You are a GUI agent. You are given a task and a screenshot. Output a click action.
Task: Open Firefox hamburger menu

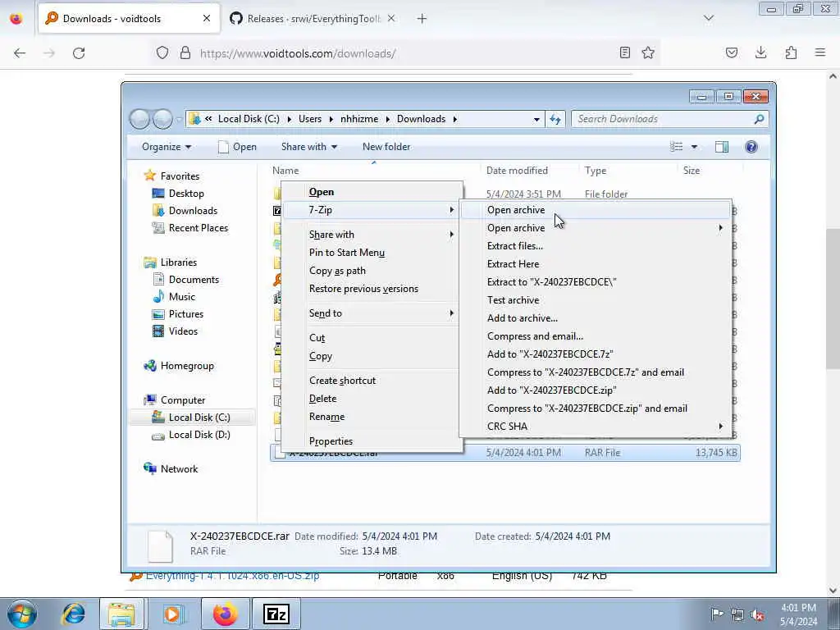820,52
